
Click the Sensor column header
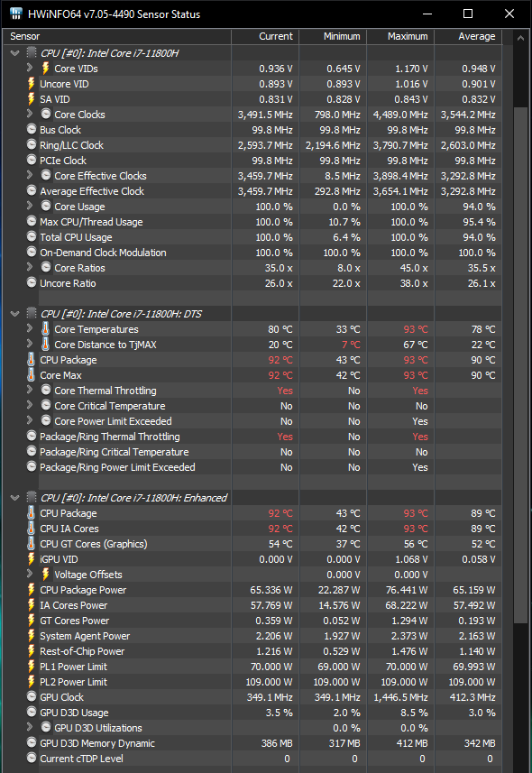[x=117, y=36]
